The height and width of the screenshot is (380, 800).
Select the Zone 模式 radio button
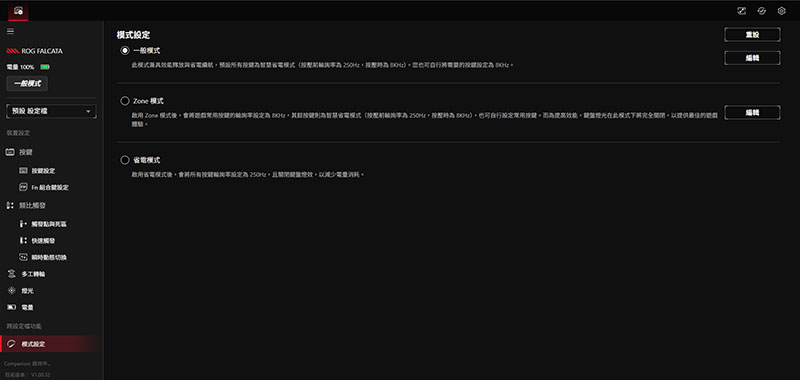pyautogui.click(x=125, y=101)
